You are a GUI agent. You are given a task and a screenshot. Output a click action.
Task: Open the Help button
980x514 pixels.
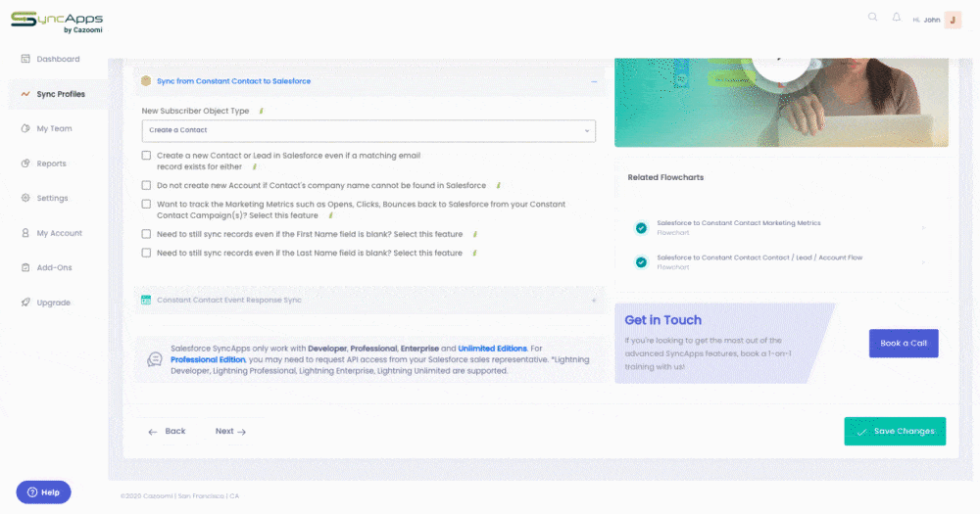[44, 492]
